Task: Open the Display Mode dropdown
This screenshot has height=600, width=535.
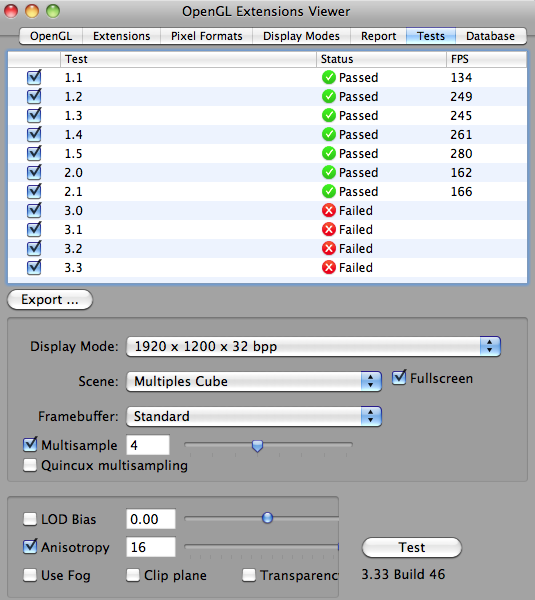Action: 313,346
